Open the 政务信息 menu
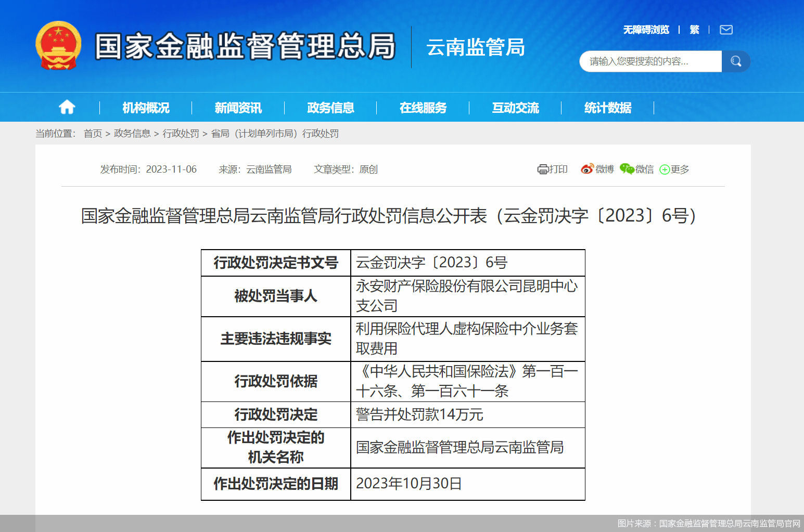804x532 pixels. [x=330, y=108]
